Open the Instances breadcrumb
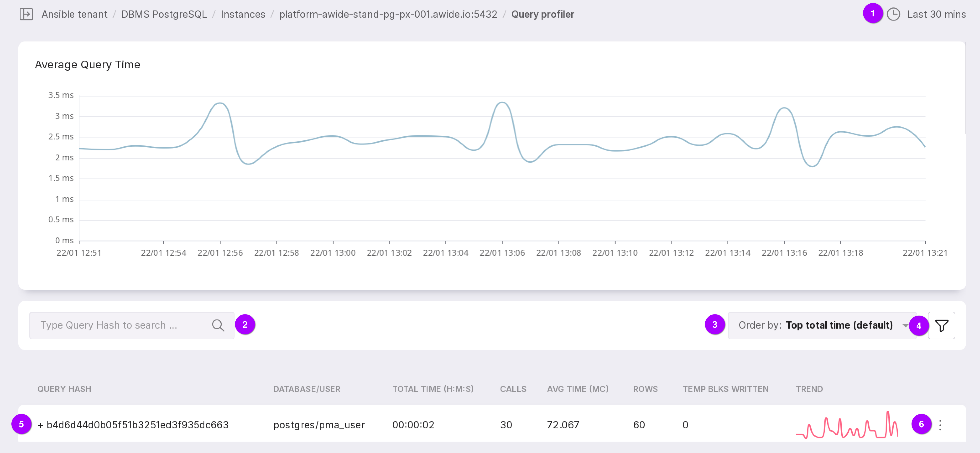 tap(243, 14)
